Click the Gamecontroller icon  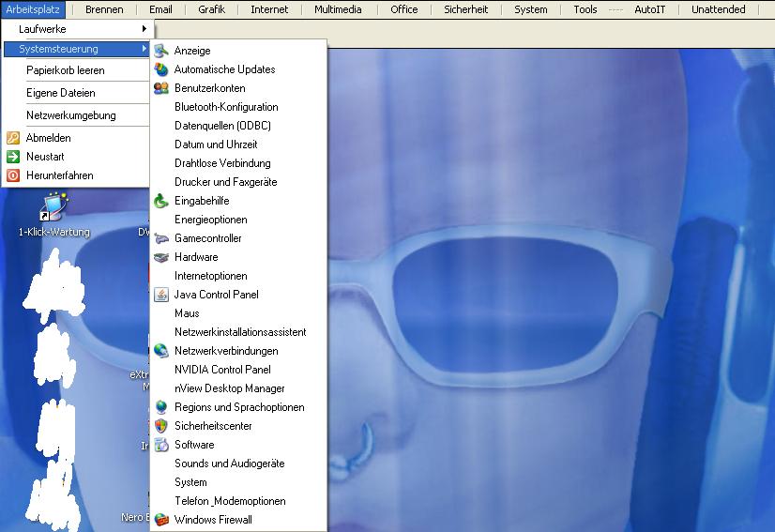(161, 238)
